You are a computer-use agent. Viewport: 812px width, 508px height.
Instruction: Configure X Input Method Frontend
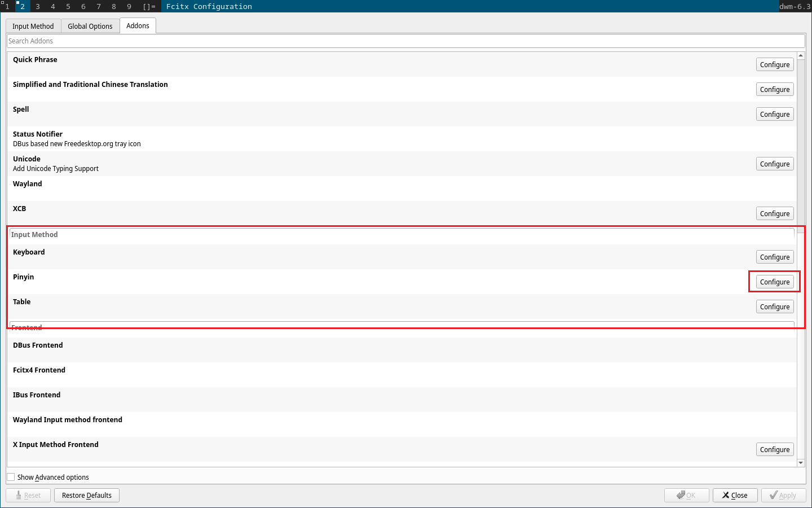(775, 450)
